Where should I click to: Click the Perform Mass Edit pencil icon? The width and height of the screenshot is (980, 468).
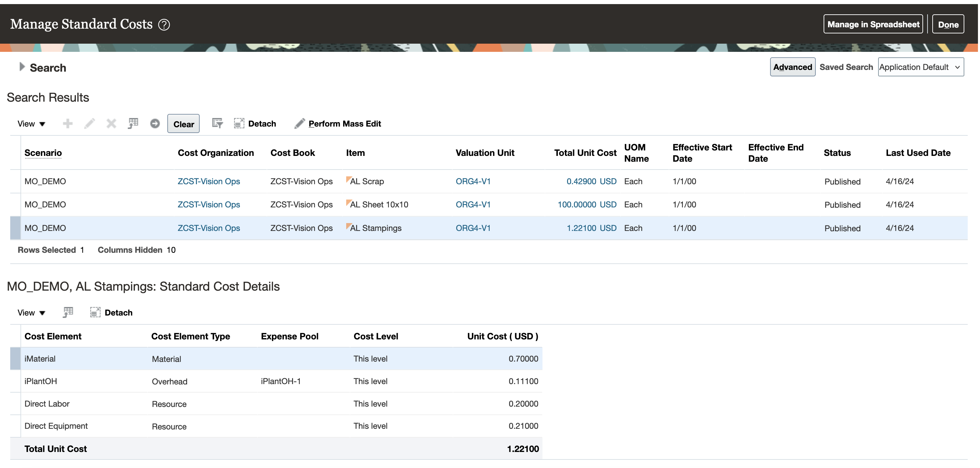pyautogui.click(x=300, y=124)
